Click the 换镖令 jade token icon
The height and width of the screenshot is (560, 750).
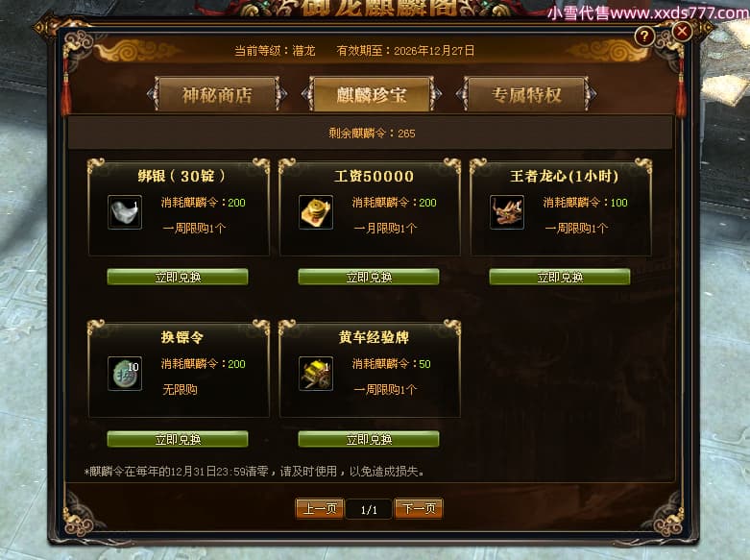coord(125,374)
